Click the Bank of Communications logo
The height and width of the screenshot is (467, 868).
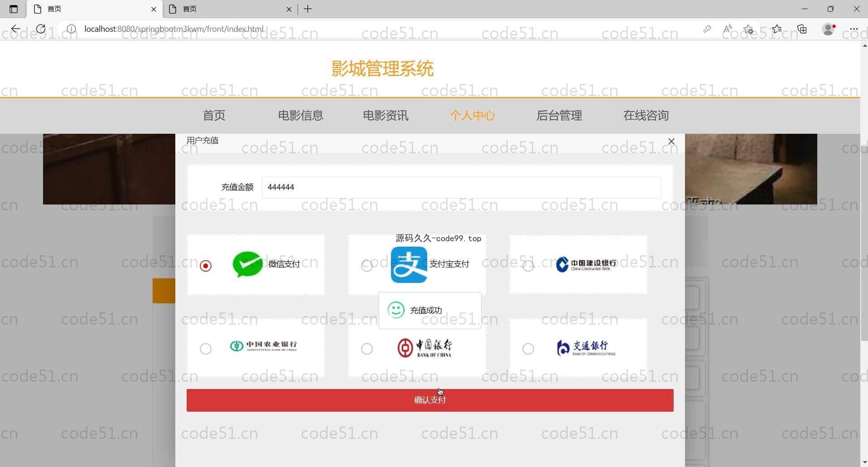pos(586,348)
